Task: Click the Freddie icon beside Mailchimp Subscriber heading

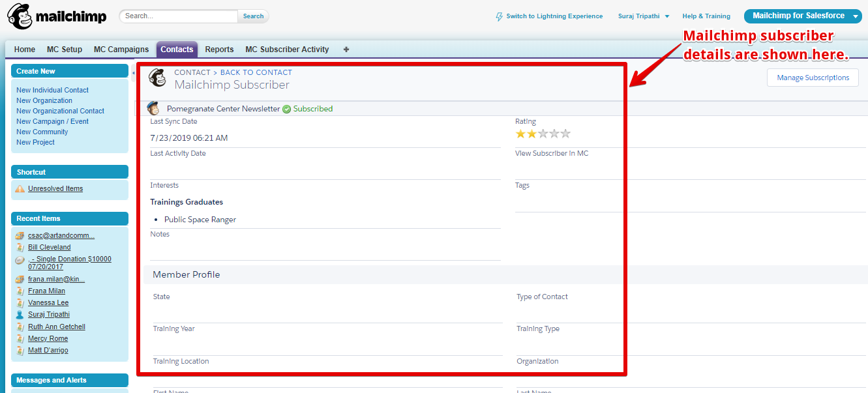Action: coord(157,78)
